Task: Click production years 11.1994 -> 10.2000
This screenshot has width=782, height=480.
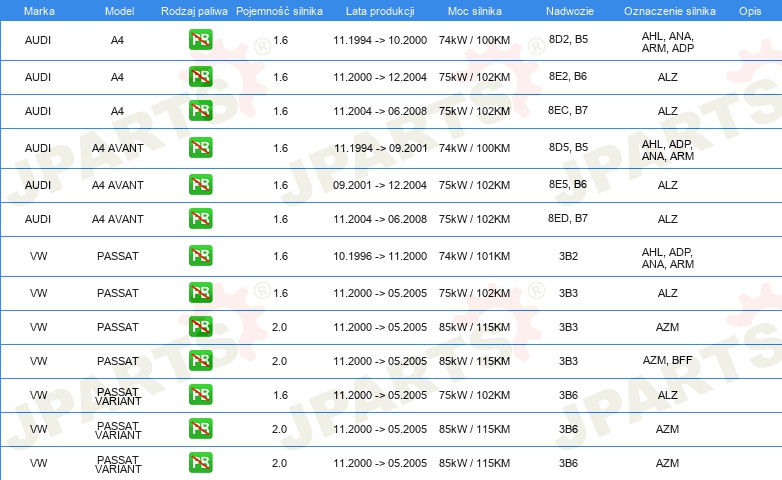Action: (380, 40)
